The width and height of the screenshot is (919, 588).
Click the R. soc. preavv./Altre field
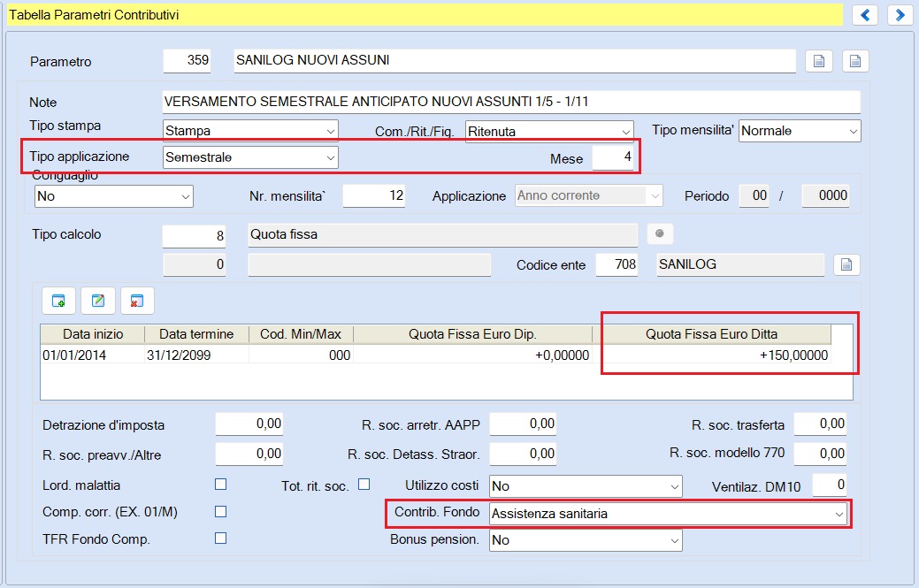[249, 454]
